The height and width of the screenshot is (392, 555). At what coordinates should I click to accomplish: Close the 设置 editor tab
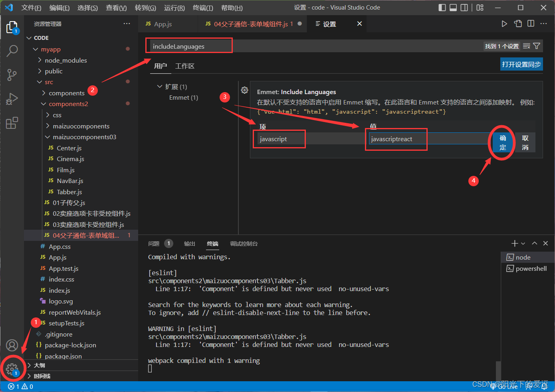[x=359, y=24]
